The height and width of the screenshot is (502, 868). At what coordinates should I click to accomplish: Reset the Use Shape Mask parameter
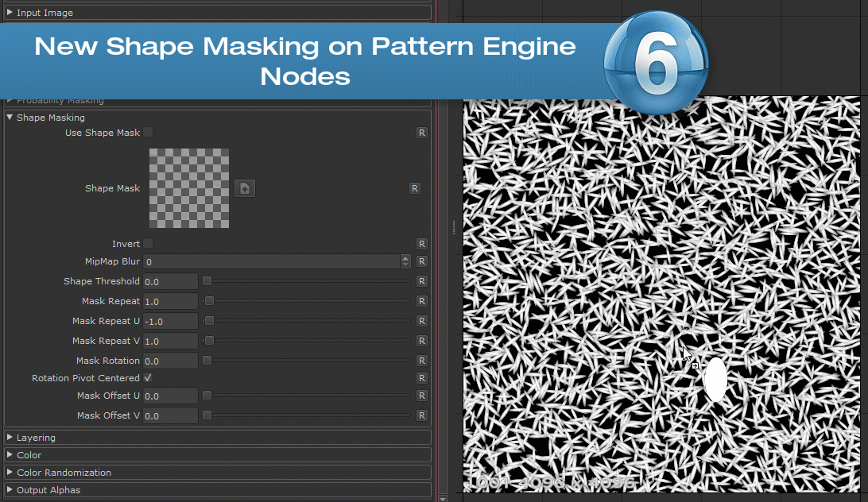(422, 133)
